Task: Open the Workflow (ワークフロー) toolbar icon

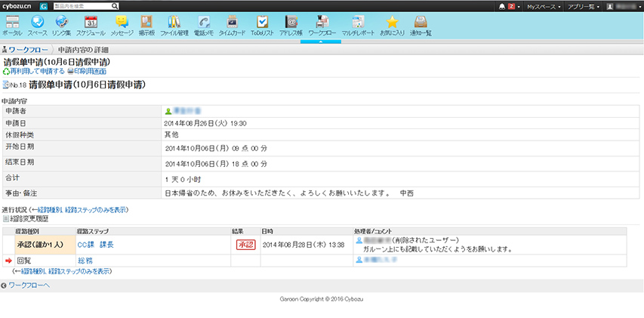Action: click(322, 22)
